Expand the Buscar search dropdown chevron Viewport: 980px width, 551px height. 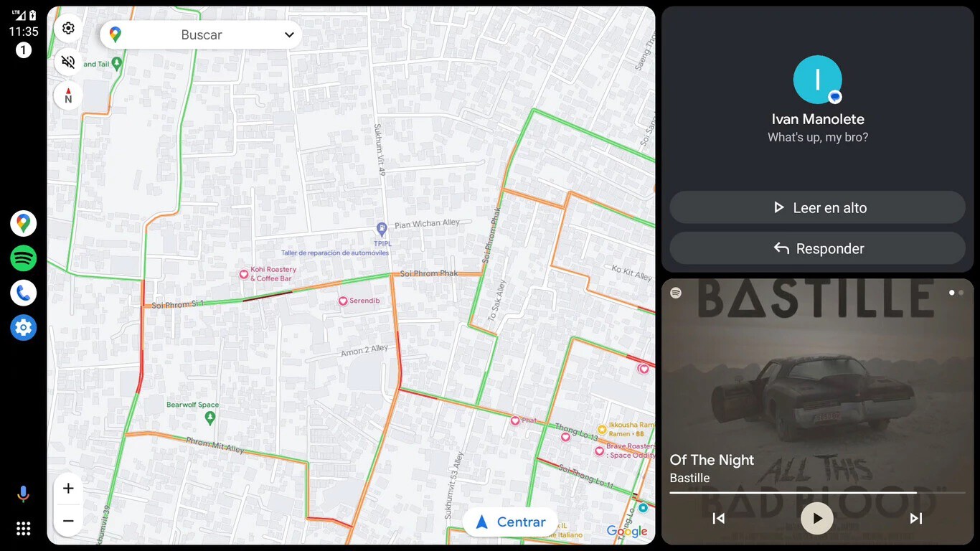[289, 34]
